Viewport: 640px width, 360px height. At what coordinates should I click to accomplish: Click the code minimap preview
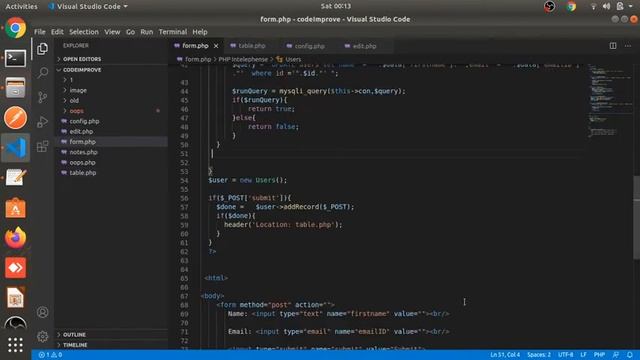(x=609, y=101)
